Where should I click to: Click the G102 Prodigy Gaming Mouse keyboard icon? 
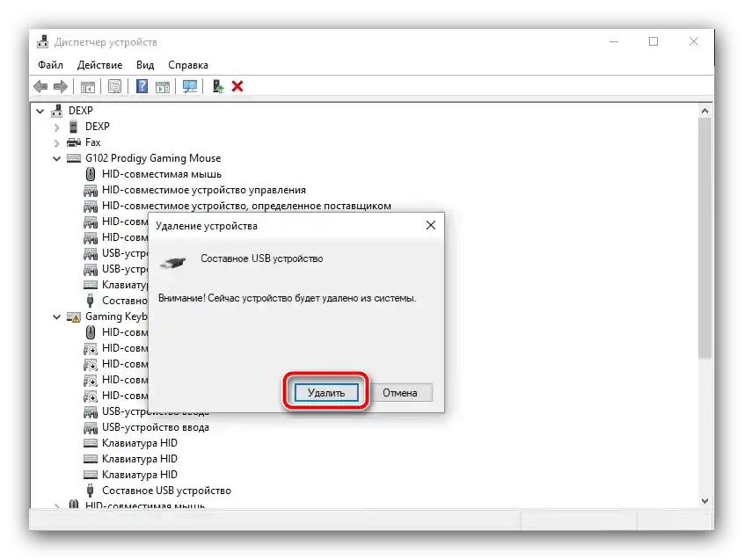coord(74,158)
